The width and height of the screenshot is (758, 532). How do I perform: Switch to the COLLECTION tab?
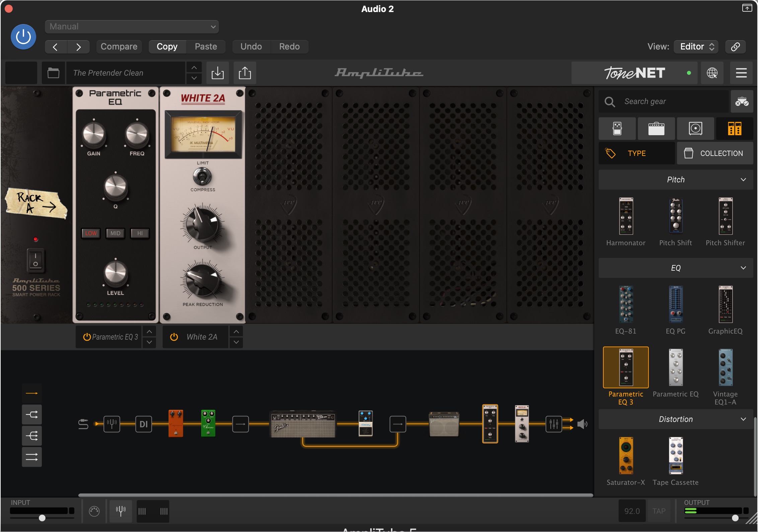[x=715, y=153]
